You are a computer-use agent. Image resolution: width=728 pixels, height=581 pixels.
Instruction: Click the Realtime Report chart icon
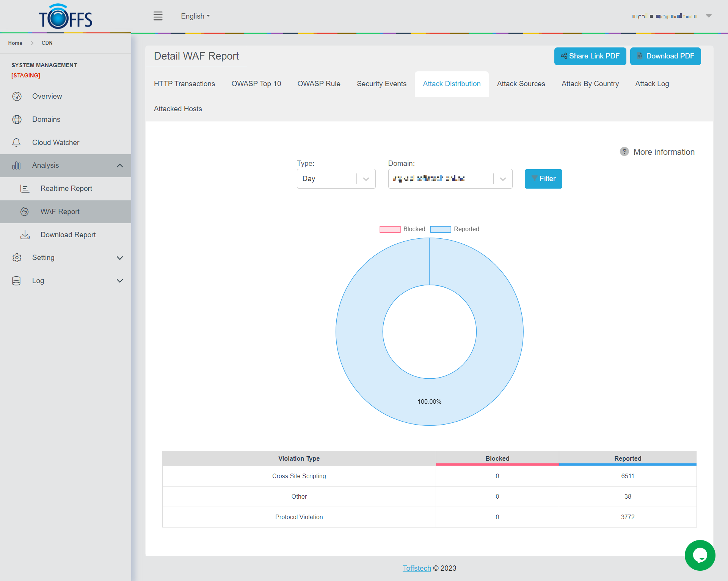25,189
